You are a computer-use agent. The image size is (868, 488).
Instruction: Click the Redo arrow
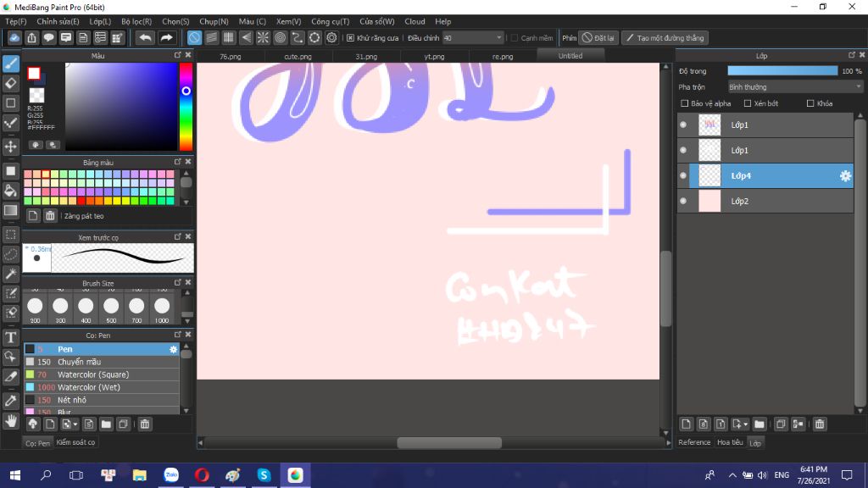click(166, 37)
